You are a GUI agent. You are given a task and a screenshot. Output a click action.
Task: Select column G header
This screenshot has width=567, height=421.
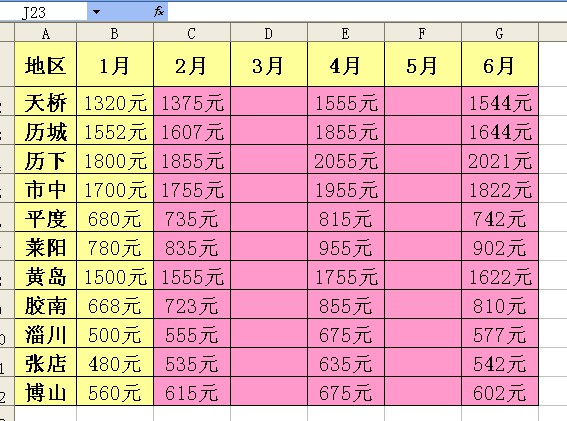[500, 33]
